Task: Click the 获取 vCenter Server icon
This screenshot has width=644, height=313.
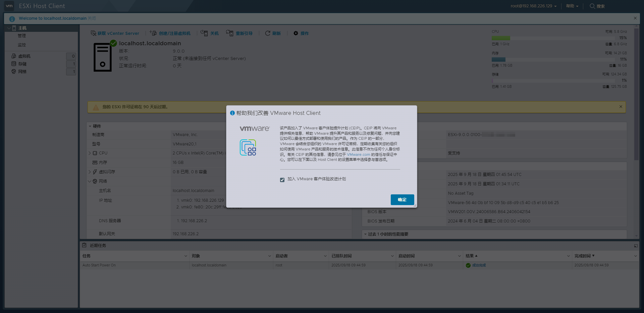Action: pos(94,33)
